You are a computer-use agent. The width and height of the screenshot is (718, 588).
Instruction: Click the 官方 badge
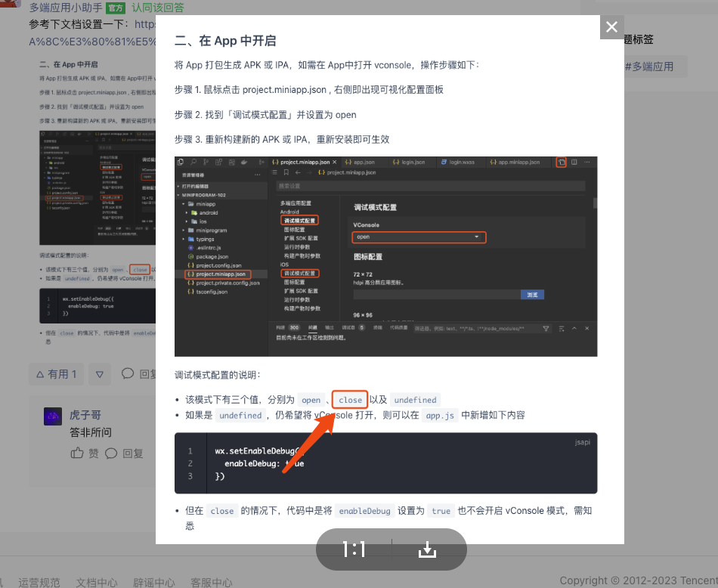(x=116, y=8)
